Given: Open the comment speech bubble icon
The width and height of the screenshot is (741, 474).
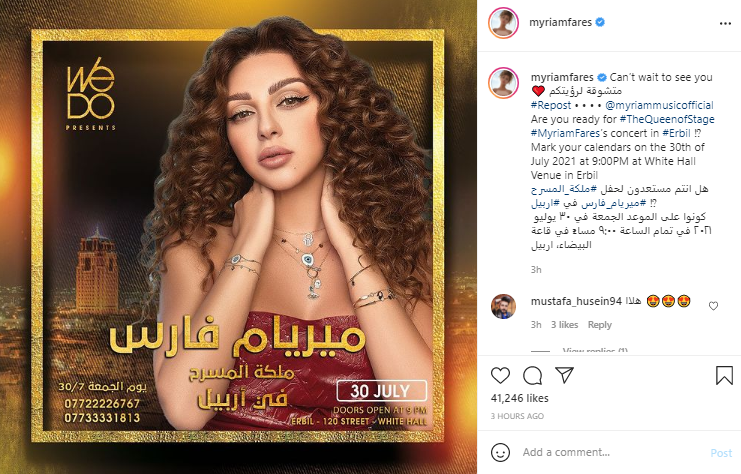Looking at the screenshot, I should (533, 376).
